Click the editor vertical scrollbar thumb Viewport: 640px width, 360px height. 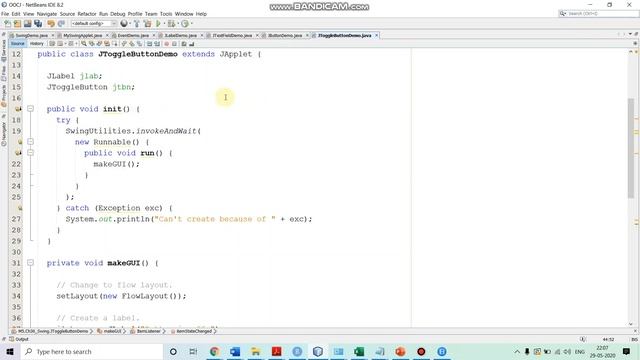point(631,149)
